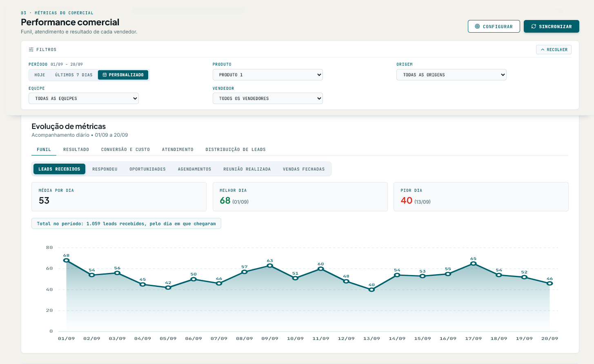Switch to the Resultado tab
This screenshot has height=364, width=594.
pyautogui.click(x=76, y=149)
